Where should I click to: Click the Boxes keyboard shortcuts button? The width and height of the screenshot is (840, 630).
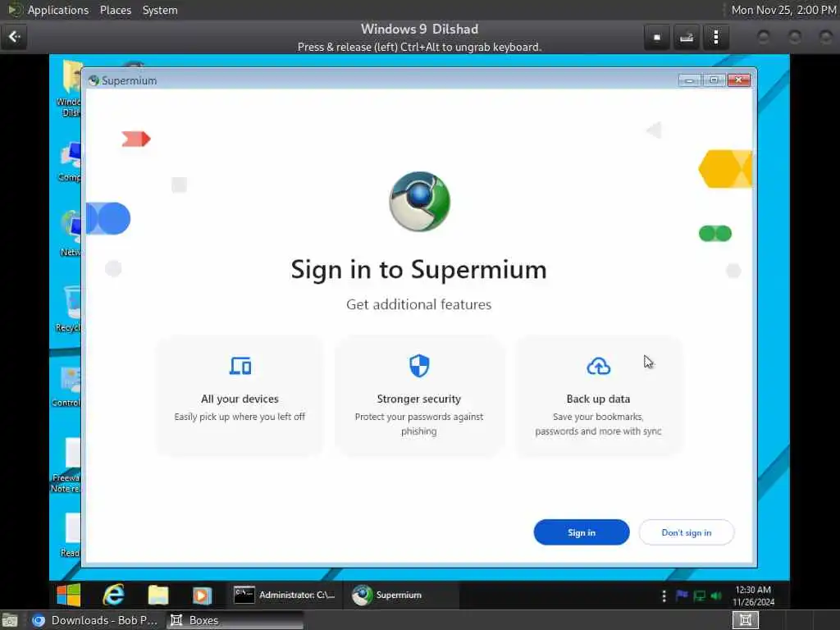pos(687,38)
